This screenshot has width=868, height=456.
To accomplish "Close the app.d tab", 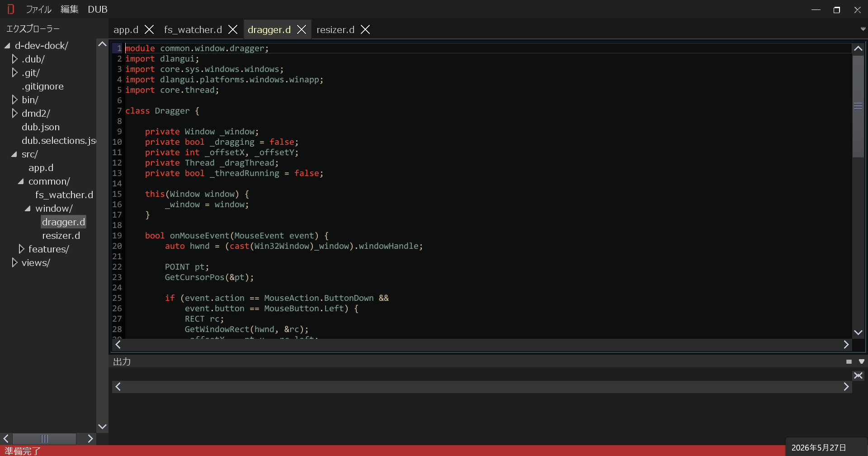I will tap(149, 30).
